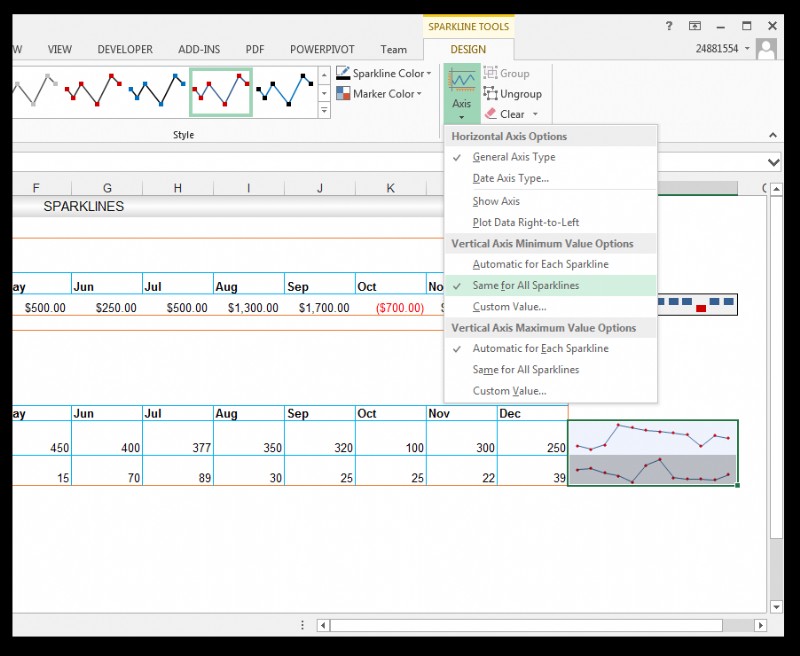800x656 pixels.
Task: Select Automatic for Each Sparkline minimum option
Action: pos(540,265)
